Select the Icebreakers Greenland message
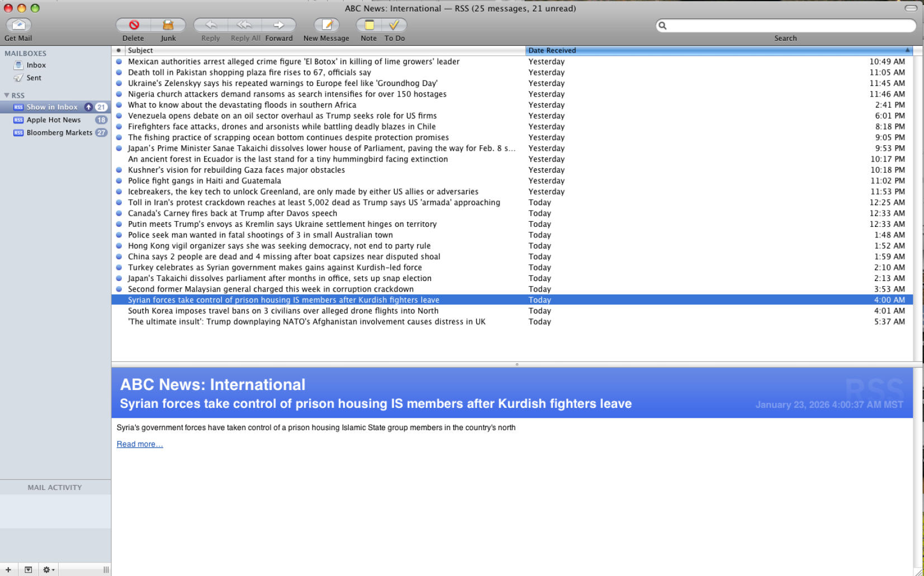Image resolution: width=924 pixels, height=576 pixels. click(x=512, y=192)
